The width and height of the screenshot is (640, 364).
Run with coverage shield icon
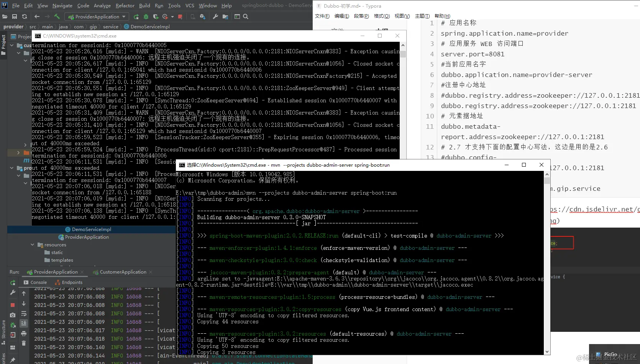[x=156, y=16]
